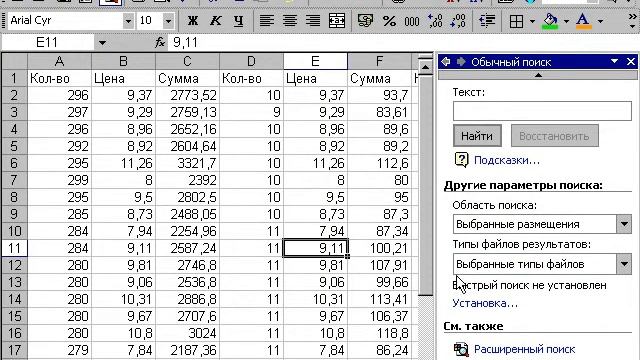Click the task pane scroll-up bar

click(x=538, y=75)
